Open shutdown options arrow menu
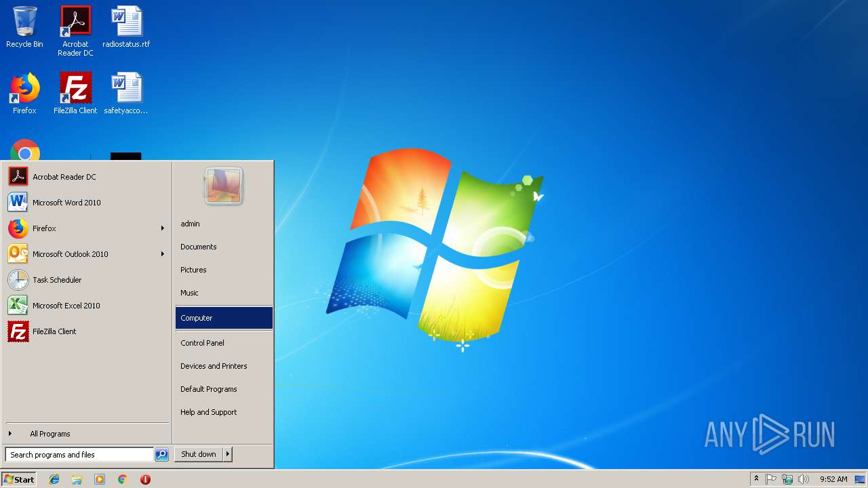The image size is (868, 488). pos(228,454)
